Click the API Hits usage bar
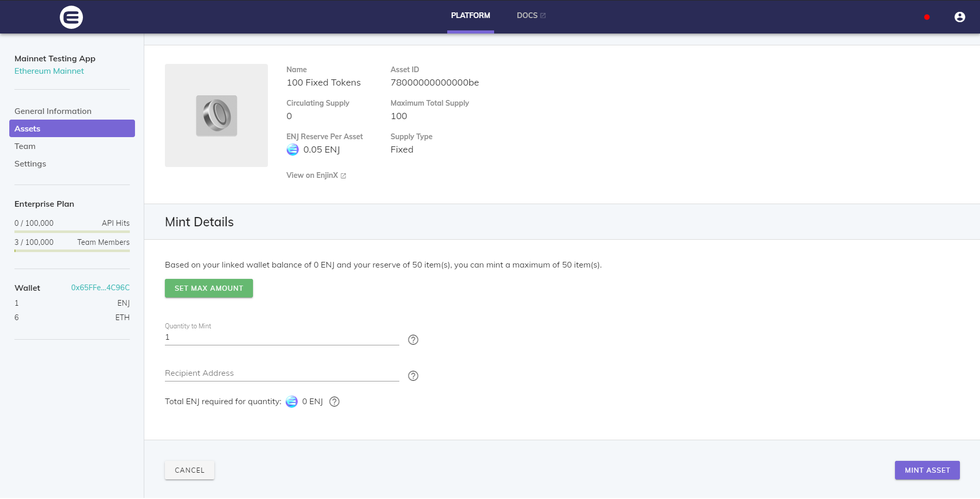This screenshot has width=980, height=499. click(72, 232)
